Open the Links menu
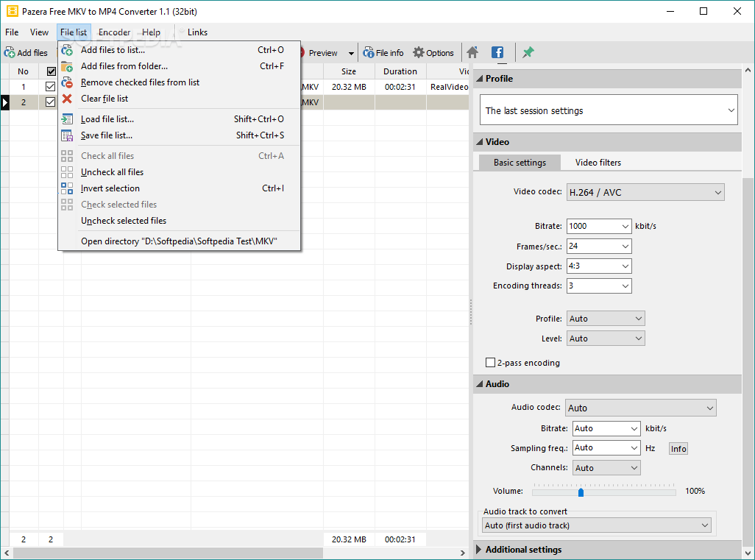Viewport: 755px width, 560px height. [197, 32]
